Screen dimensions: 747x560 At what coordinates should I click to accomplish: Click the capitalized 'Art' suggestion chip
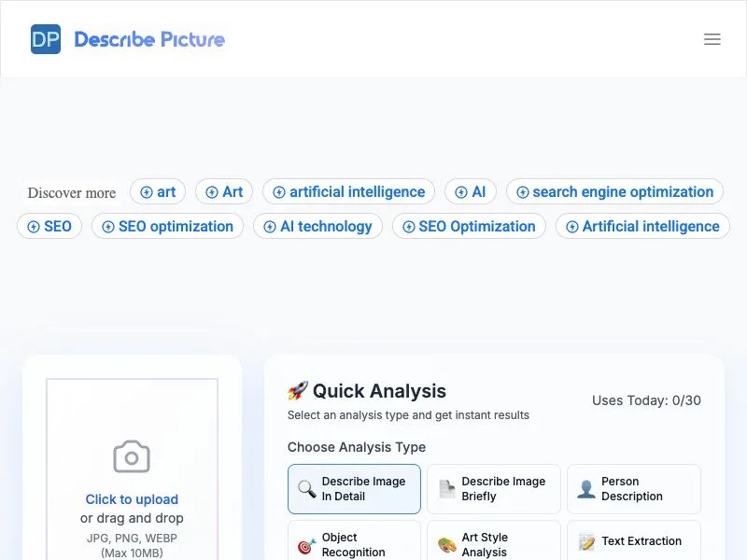tap(224, 192)
